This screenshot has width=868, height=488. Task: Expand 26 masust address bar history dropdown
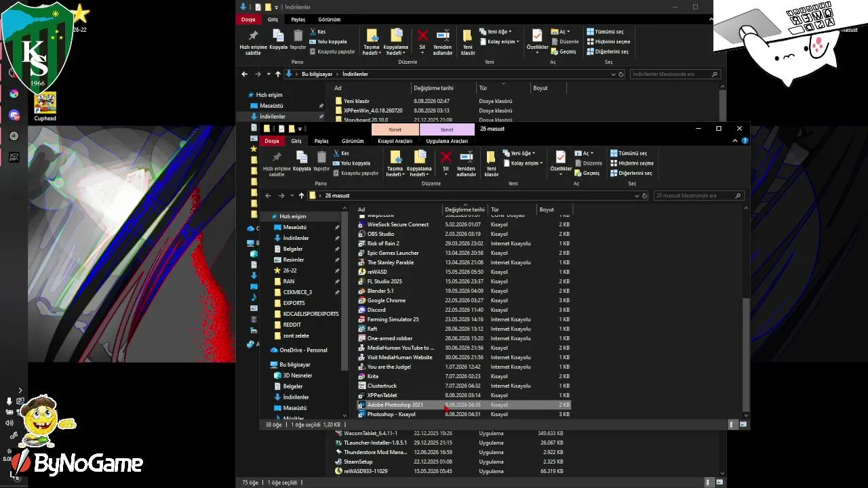[636, 196]
